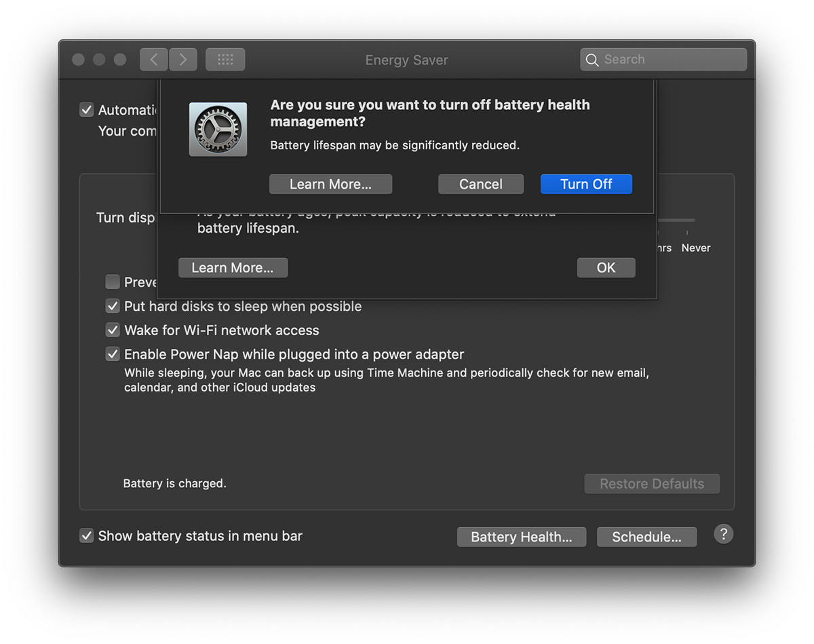Click Learn More beside the Cancel button
The width and height of the screenshot is (814, 644).
click(330, 184)
